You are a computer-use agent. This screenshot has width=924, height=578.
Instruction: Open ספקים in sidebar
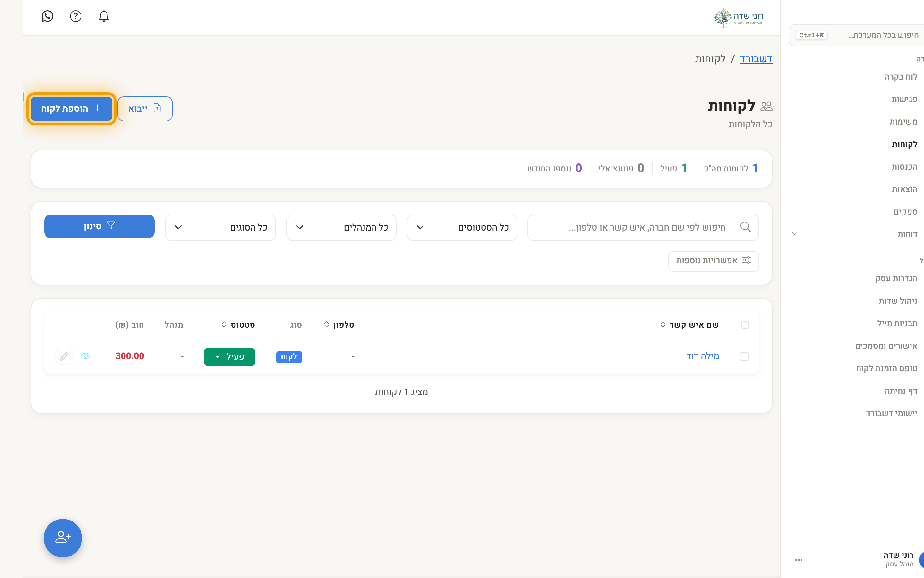pyautogui.click(x=905, y=212)
